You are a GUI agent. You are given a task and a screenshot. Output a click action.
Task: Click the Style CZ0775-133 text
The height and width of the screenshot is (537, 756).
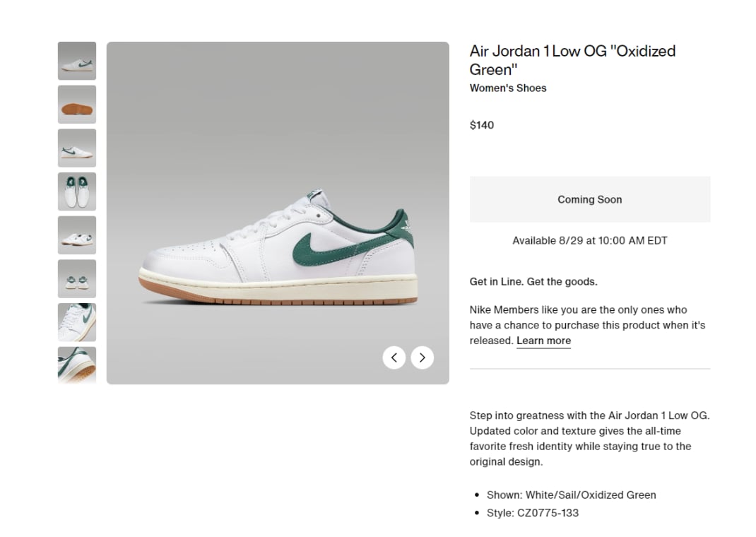point(532,513)
